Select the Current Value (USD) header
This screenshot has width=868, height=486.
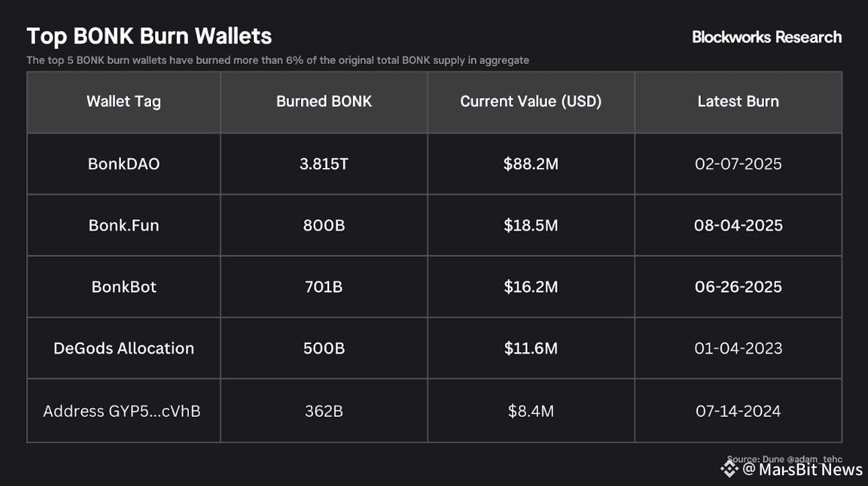[x=531, y=102]
